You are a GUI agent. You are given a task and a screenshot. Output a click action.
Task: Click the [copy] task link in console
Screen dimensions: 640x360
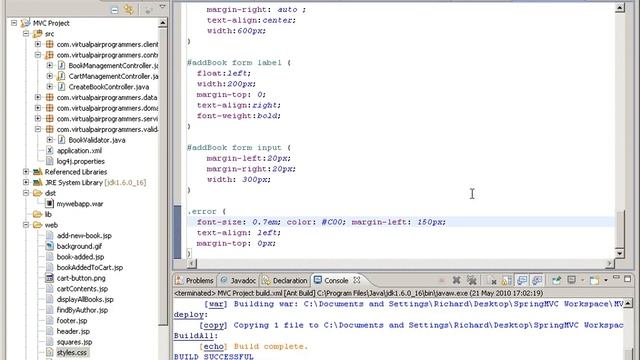click(x=213, y=325)
